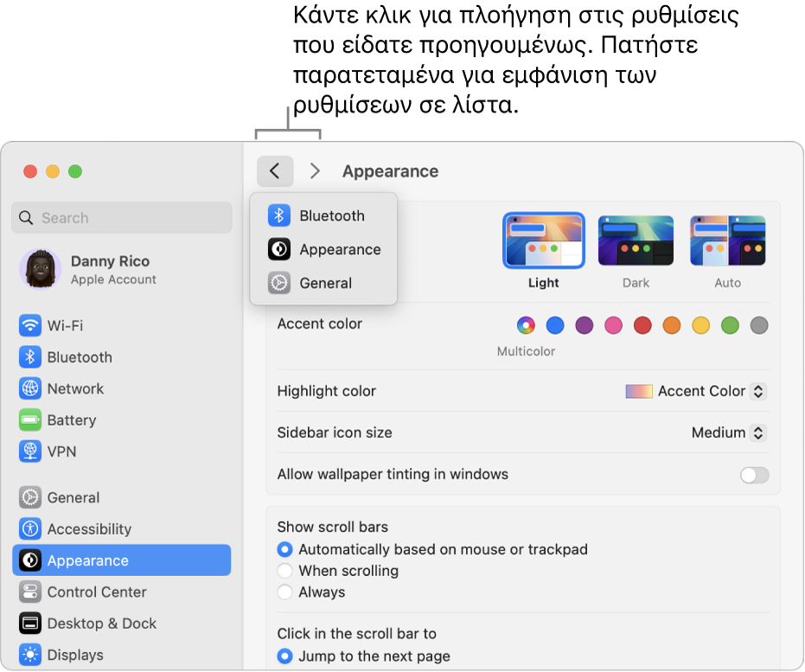Open Accessibility settings in sidebar
805x672 pixels.
click(122, 528)
